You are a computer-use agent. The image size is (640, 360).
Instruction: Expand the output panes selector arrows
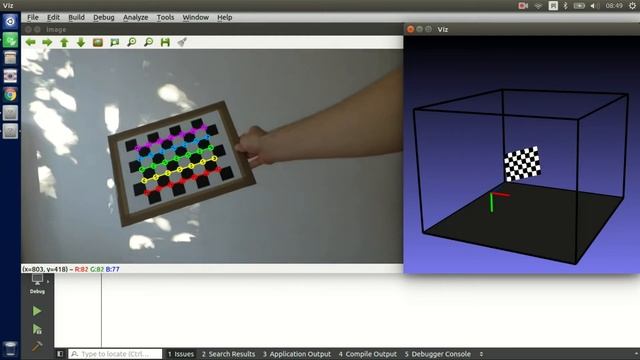(481, 354)
